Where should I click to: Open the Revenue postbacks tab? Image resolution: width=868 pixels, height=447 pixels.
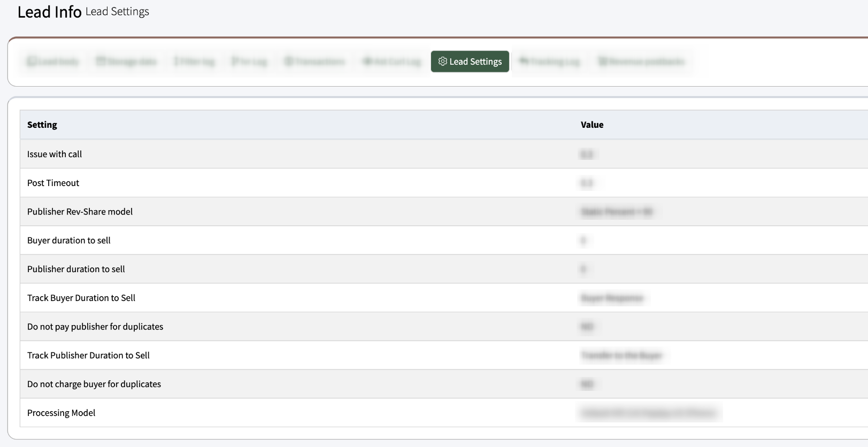641,61
